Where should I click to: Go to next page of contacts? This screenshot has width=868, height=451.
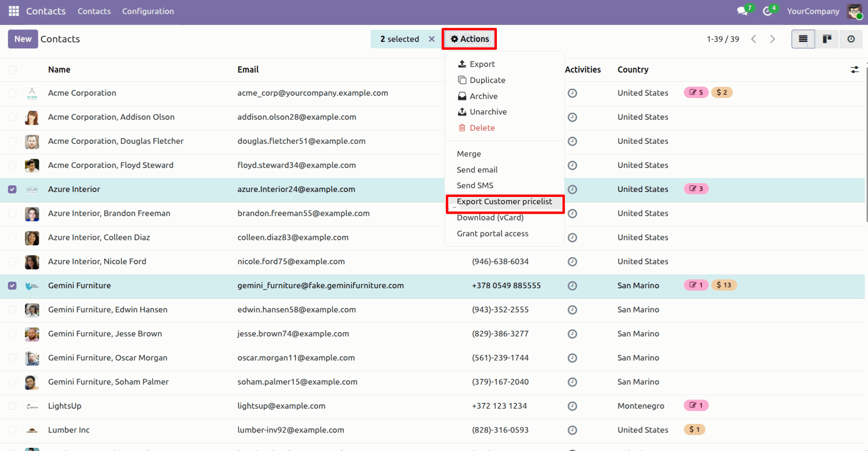pyautogui.click(x=773, y=39)
